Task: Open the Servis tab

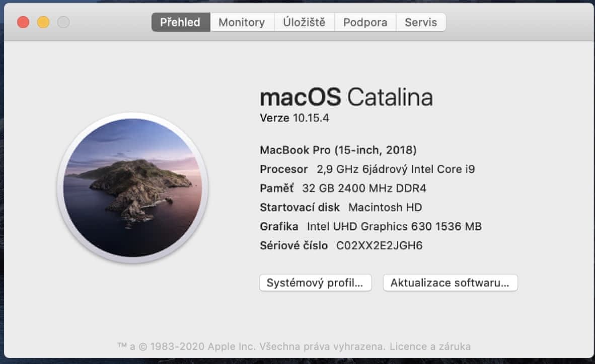Action: (421, 22)
